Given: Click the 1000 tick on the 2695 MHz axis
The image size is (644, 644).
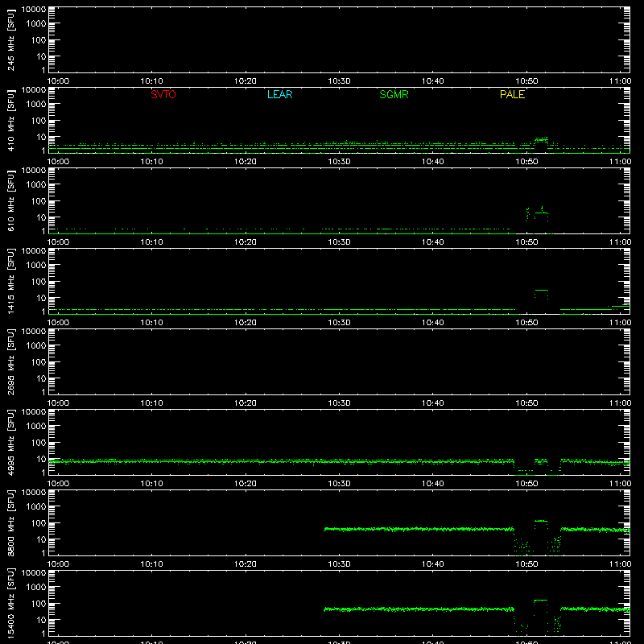Looking at the screenshot, I should (x=36, y=346).
